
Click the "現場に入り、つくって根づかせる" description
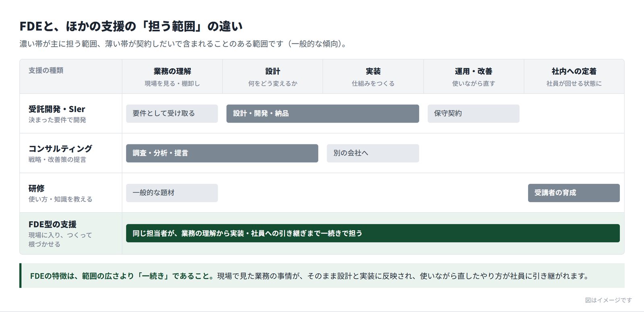pos(60,240)
